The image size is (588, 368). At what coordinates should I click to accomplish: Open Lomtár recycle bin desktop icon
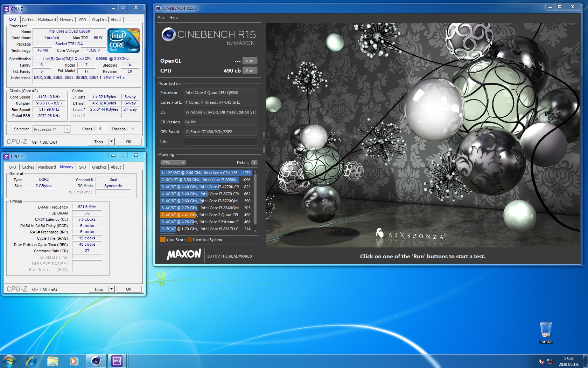[546, 333]
